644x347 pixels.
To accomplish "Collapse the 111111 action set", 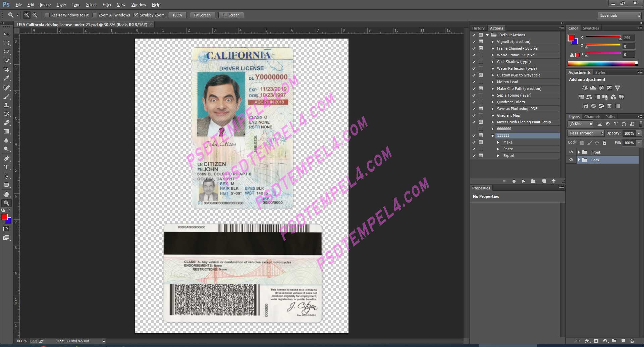I will tap(492, 135).
